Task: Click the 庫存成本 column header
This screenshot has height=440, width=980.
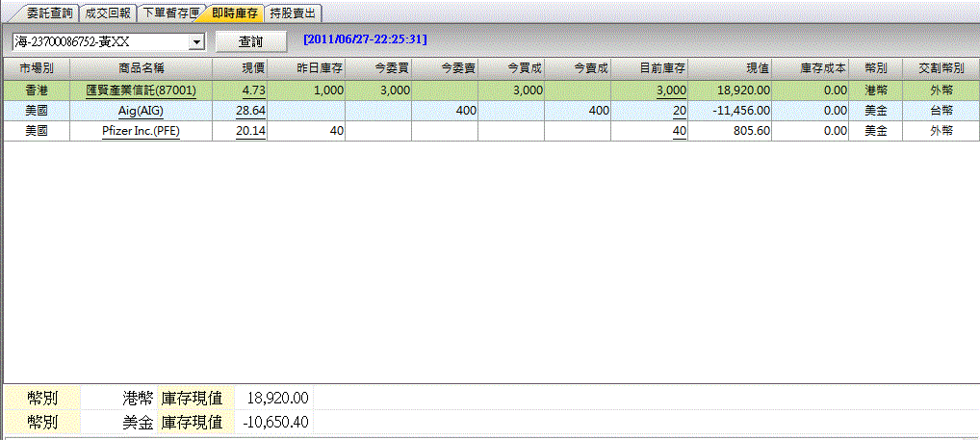Action: coord(822,69)
